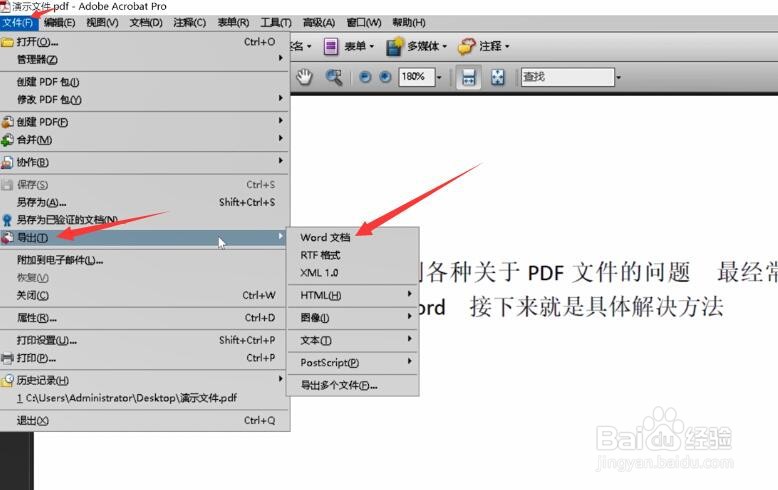Expand the 文本(T) export submenu
Screen dimensions: 778x490
click(x=353, y=340)
